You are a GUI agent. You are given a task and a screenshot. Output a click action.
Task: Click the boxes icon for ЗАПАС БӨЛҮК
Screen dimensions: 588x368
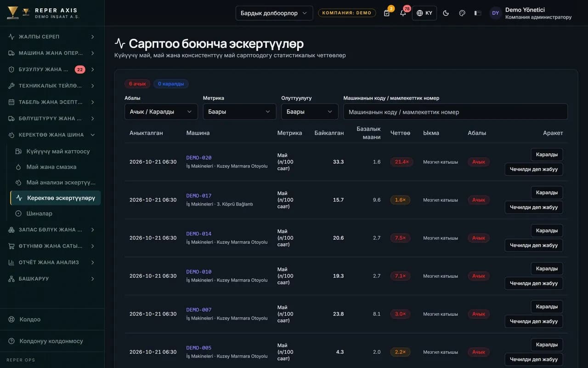(11, 230)
